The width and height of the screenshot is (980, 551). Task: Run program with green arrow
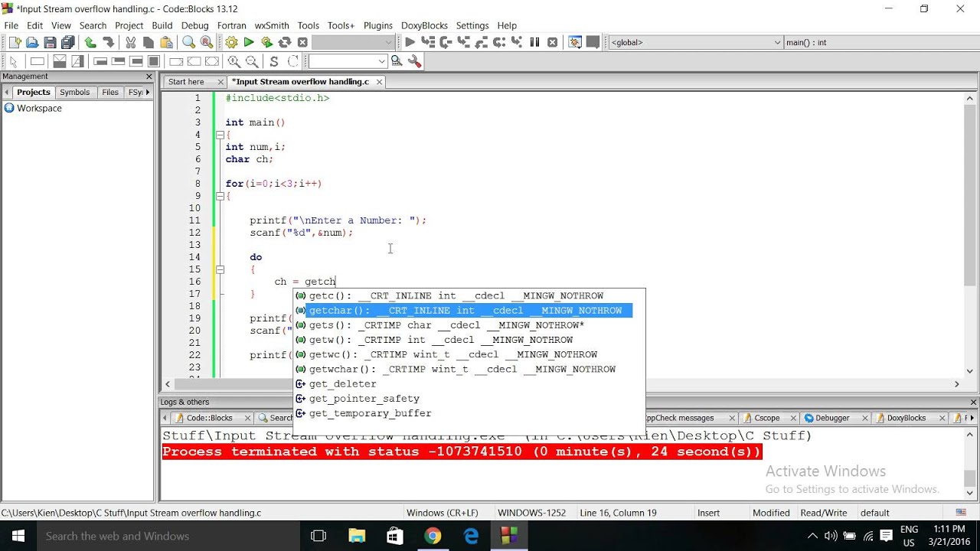click(249, 43)
